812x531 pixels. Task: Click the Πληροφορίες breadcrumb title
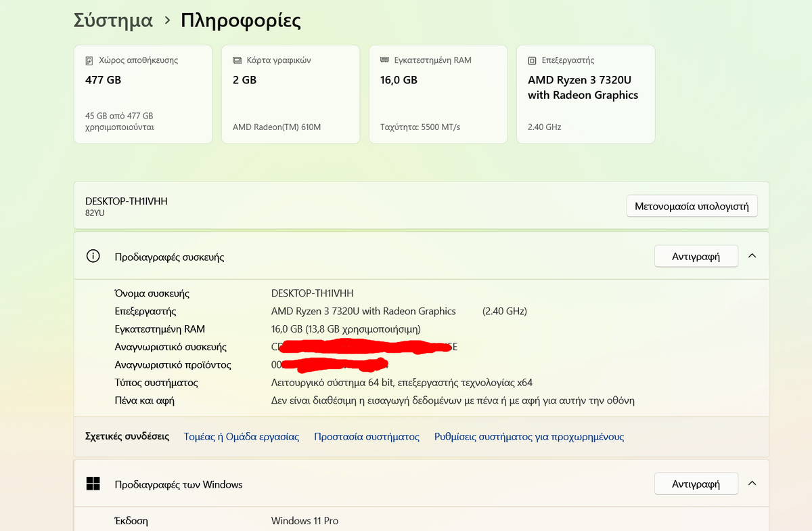click(x=241, y=20)
